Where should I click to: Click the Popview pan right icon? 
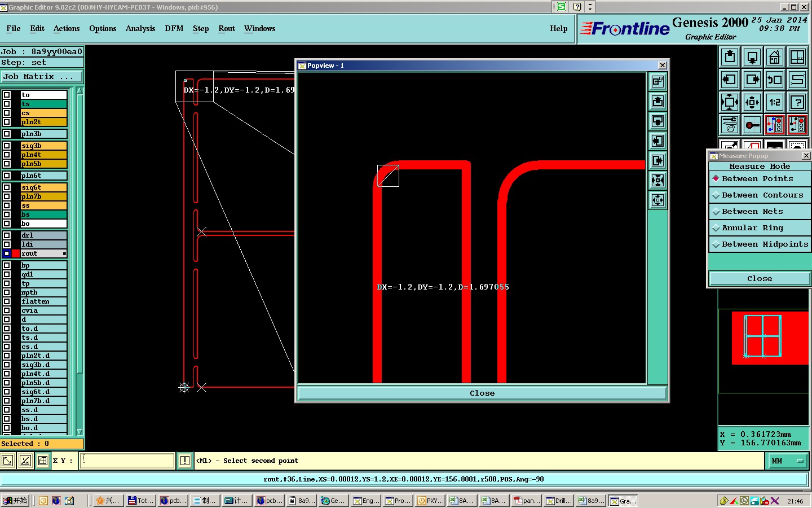click(x=657, y=161)
